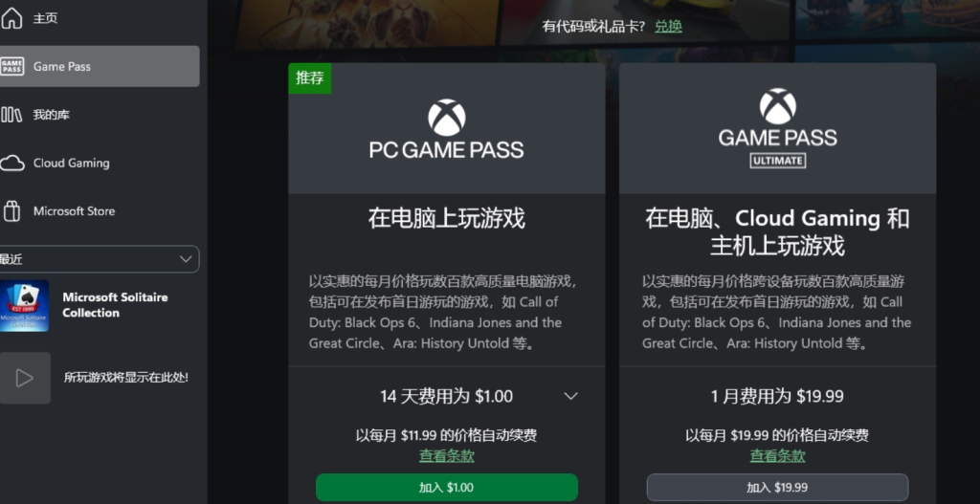Click the 兑换 redeem code link
This screenshot has height=504, width=980.
click(x=668, y=26)
